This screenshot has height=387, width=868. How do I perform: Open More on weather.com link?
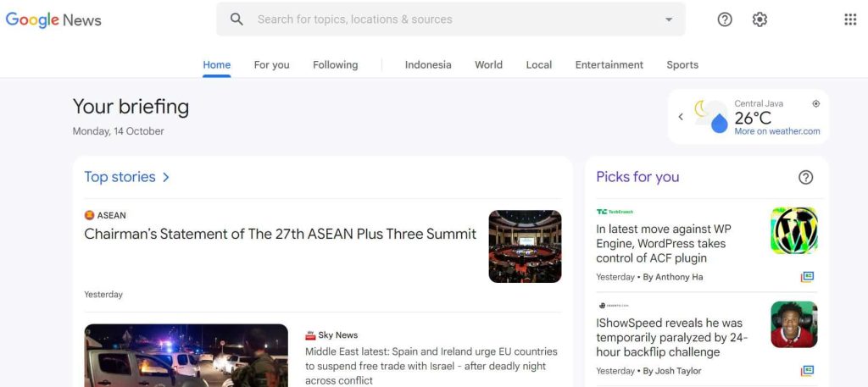coord(777,131)
